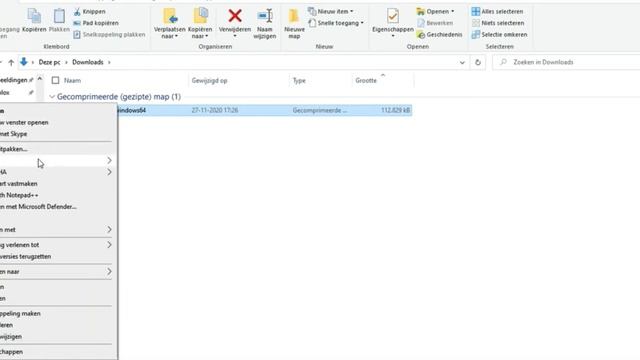Screen dimensions: 640x360
Task: Click Niets selecteren
Action: [498, 23]
